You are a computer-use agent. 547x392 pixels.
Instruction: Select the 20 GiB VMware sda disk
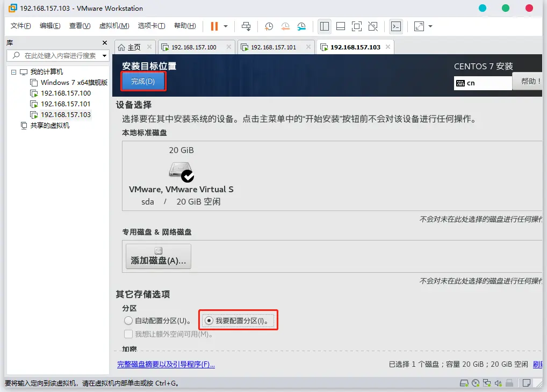(181, 176)
